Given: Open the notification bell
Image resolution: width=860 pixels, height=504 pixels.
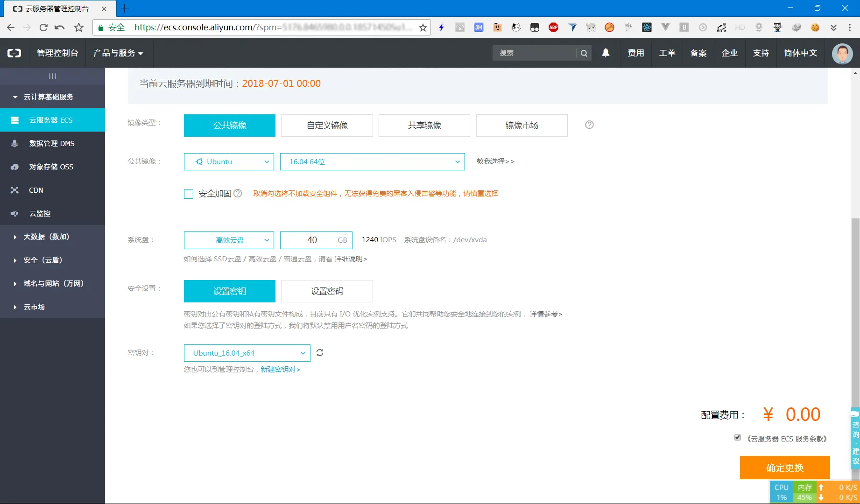Looking at the screenshot, I should coord(606,53).
